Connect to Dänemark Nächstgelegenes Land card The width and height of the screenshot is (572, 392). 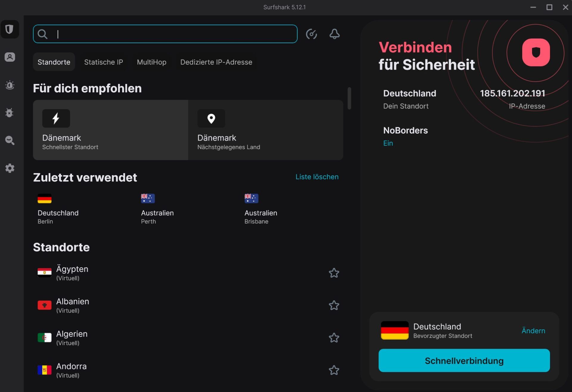(265, 130)
